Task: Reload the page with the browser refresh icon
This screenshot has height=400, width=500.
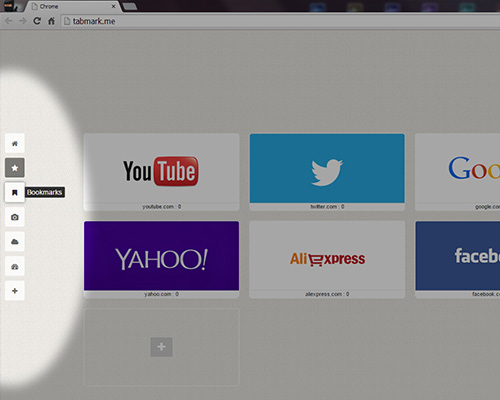Action: pos(37,21)
